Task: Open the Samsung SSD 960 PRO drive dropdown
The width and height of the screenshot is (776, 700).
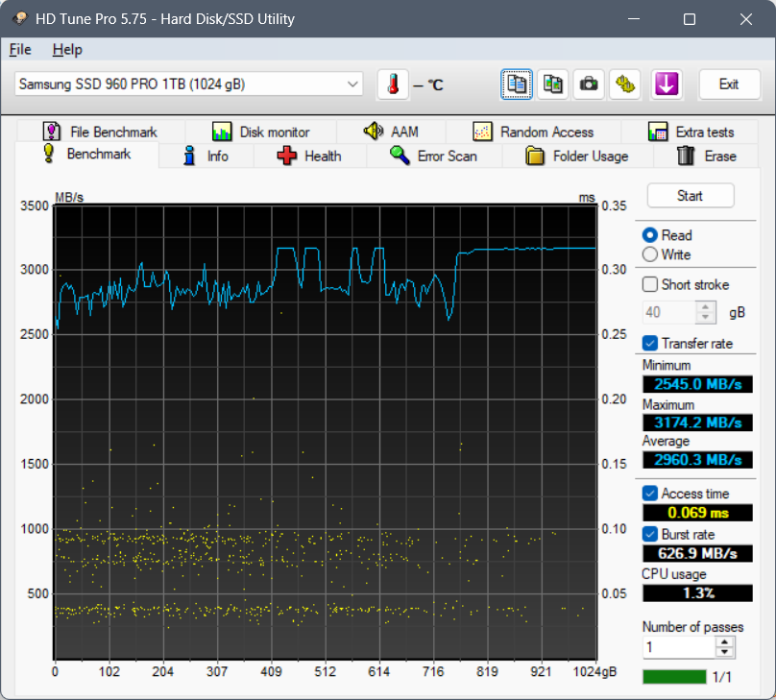Action: (188, 84)
